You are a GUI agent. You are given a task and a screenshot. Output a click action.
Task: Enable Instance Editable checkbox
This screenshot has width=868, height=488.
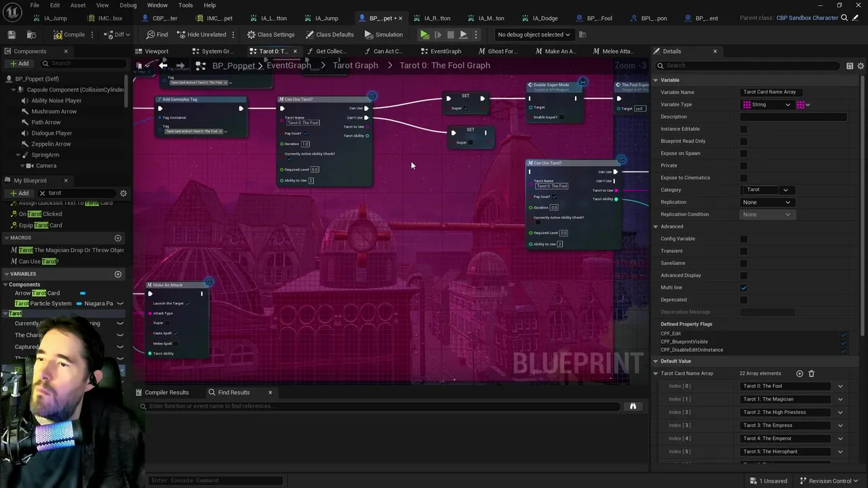point(744,129)
